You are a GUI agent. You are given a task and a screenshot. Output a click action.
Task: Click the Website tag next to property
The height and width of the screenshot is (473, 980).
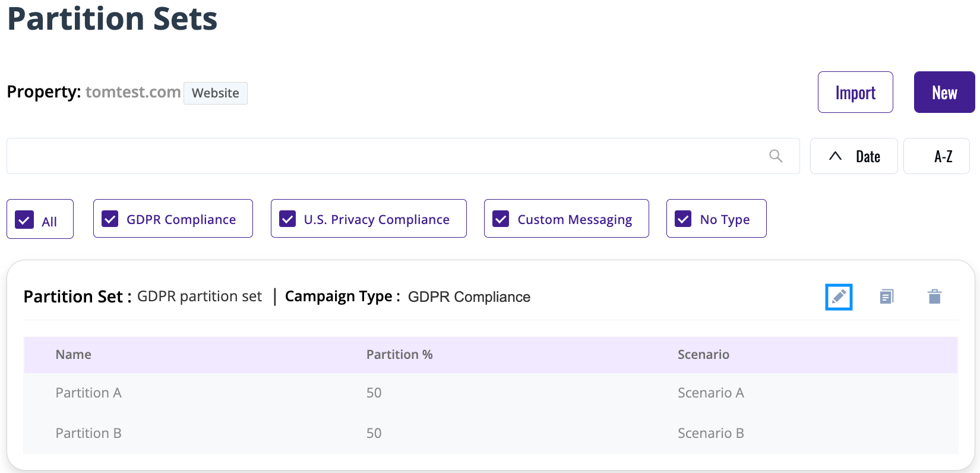click(x=216, y=93)
